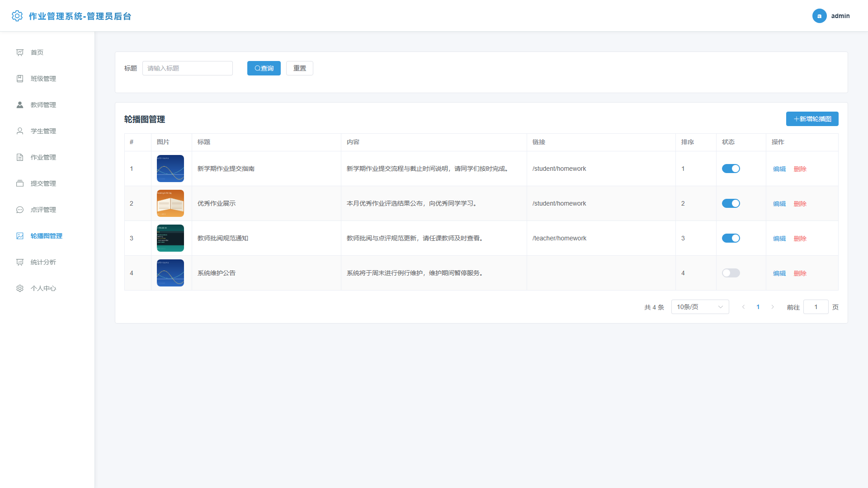Open the 优秀作业展示 thumbnail image
The width and height of the screenshot is (868, 488).
coord(170,203)
